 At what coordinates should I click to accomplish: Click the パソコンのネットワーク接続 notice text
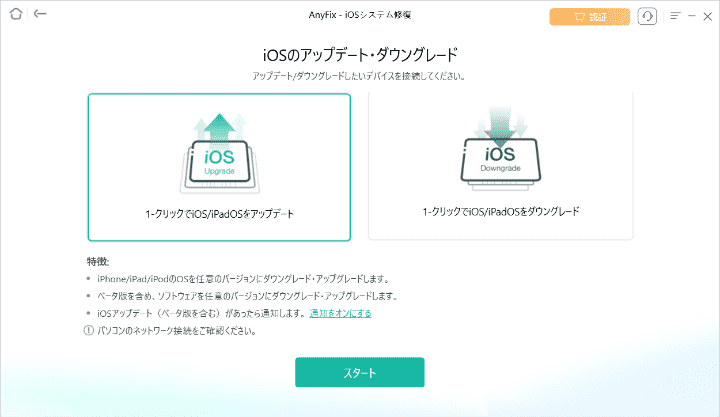click(x=177, y=331)
